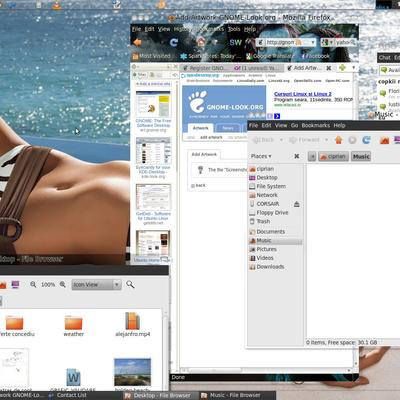Close the Places sidebar

[297, 156]
